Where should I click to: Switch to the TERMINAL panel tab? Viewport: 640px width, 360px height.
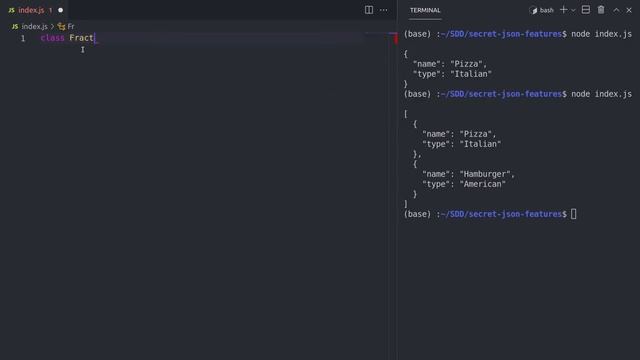tap(425, 10)
